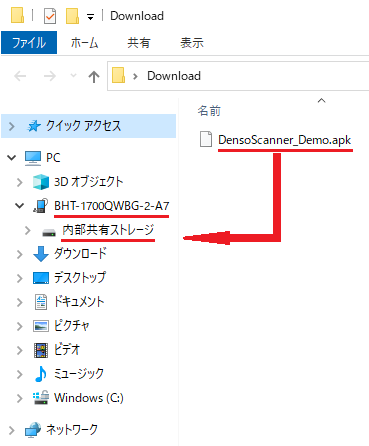This screenshot has width=369, height=446.
Task: Click the ピクチャ image icon
Action: (x=41, y=326)
